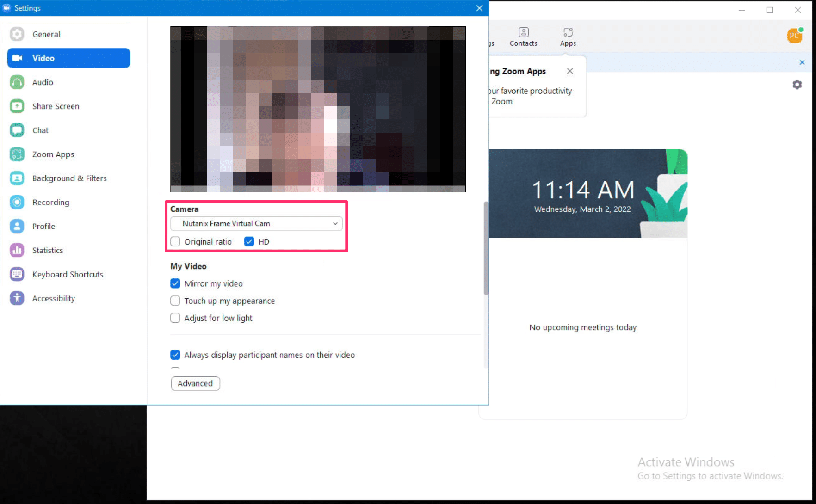Viewport: 816px width, 504px height.
Task: Click the settings panel vertical scrollbar
Action: pos(486,248)
